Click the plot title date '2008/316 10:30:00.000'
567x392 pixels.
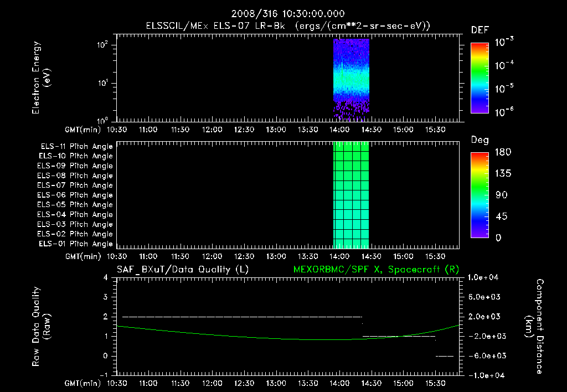pyautogui.click(x=288, y=14)
